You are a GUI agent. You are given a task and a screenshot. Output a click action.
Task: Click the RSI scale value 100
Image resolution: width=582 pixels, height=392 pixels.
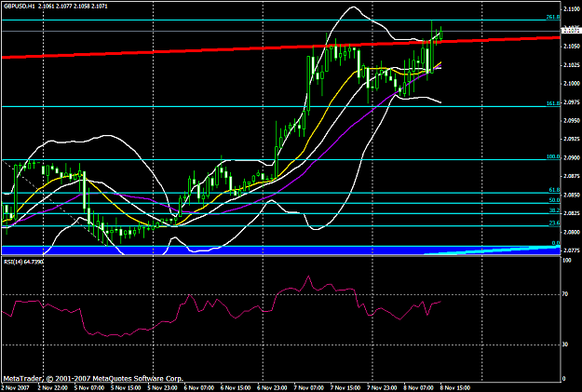pyautogui.click(x=567, y=261)
